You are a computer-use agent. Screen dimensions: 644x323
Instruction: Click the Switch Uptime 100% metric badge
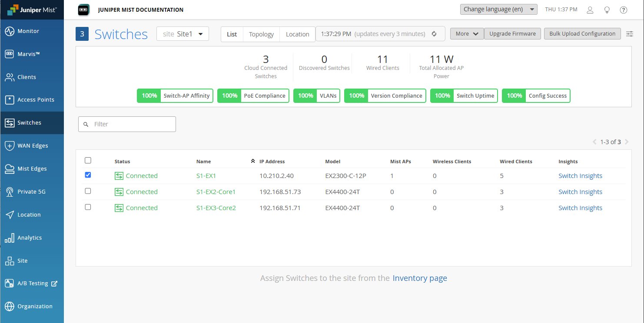[464, 96]
